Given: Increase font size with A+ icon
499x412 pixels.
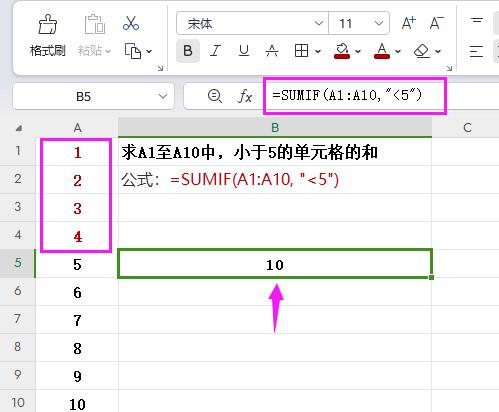Looking at the screenshot, I should point(408,23).
